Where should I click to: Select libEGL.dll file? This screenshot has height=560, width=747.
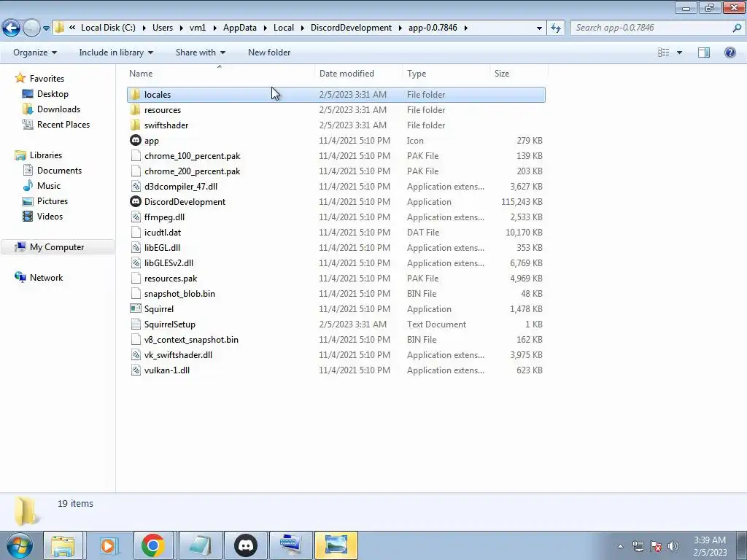(x=162, y=248)
